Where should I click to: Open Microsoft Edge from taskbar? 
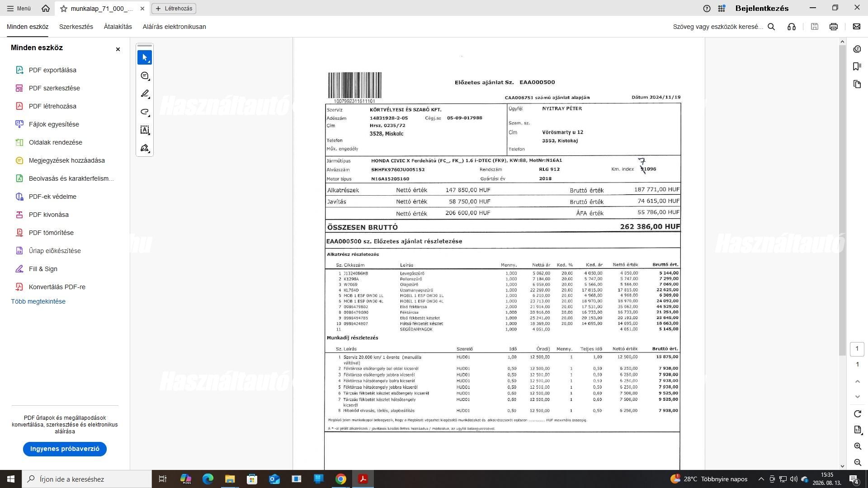coord(208,479)
